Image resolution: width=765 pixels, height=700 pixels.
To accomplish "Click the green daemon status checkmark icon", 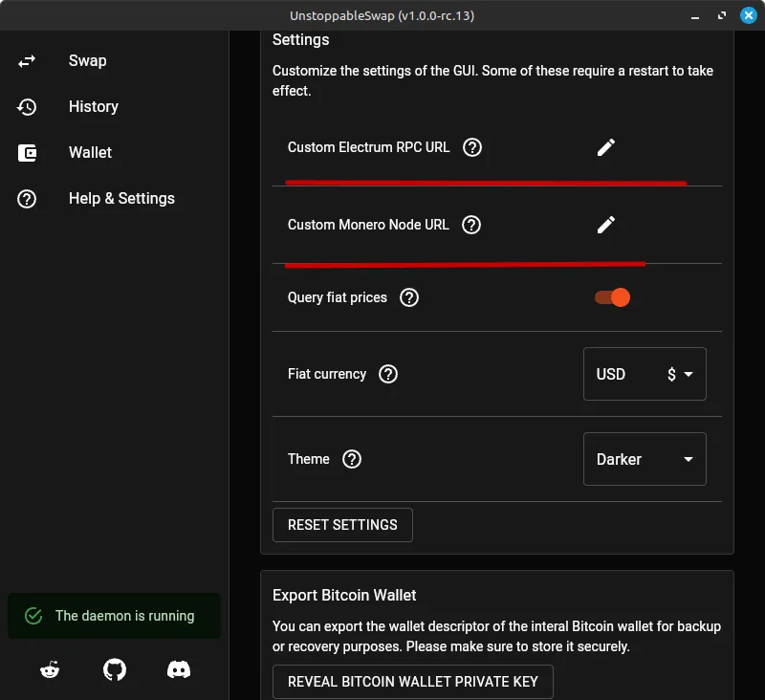I will [x=33, y=616].
